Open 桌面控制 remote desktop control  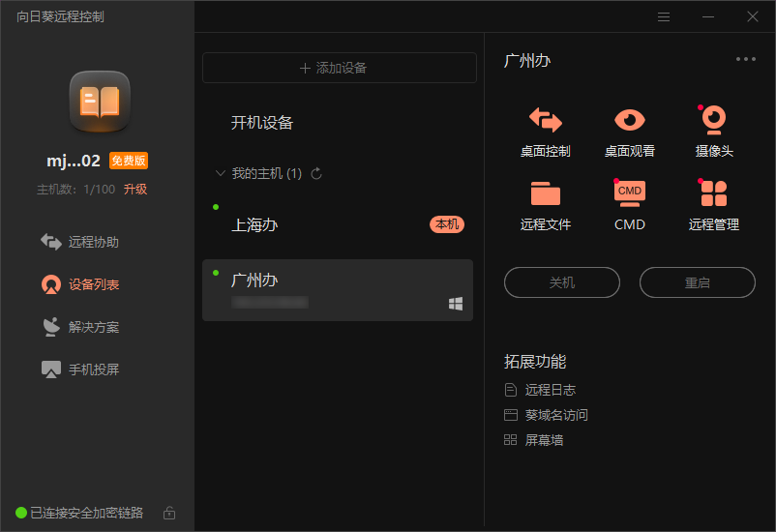545,131
